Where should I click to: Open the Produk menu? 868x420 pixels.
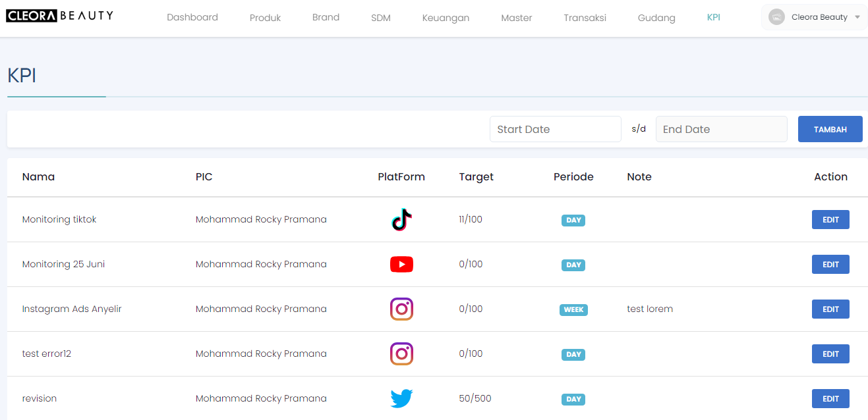[x=265, y=18]
